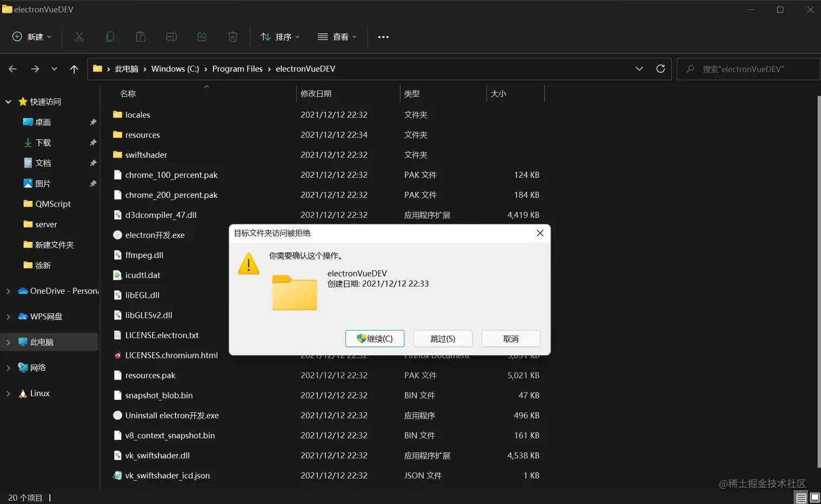The height and width of the screenshot is (504, 821).
Task: Click Program Files in the breadcrumb
Action: [237, 69]
